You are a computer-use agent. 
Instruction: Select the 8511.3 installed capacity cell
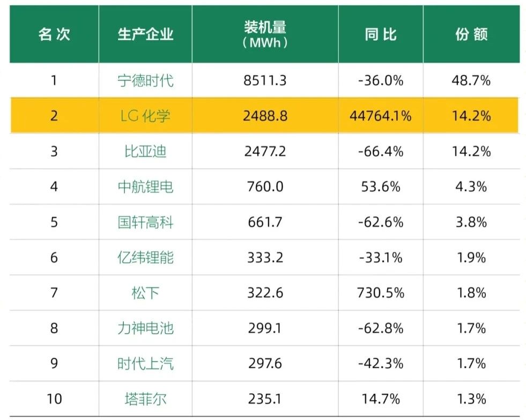coord(265,80)
